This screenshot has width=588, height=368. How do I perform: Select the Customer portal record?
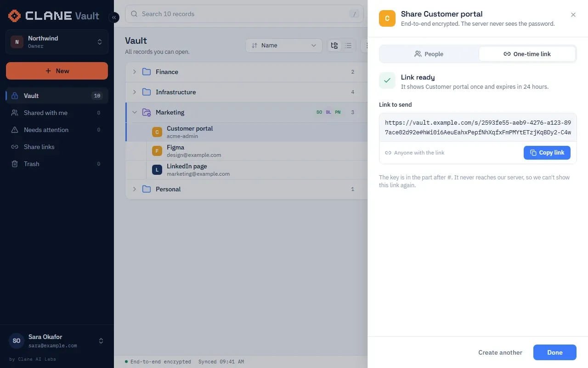tap(247, 132)
